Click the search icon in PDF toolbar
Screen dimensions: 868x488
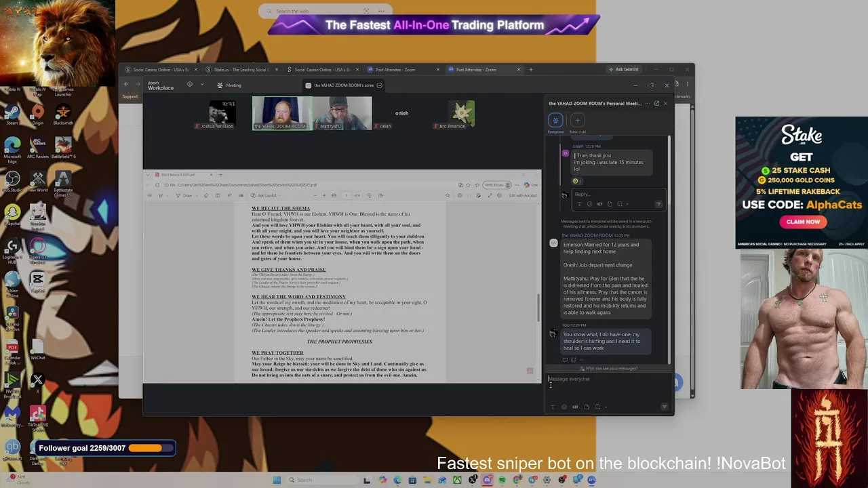[448, 196]
